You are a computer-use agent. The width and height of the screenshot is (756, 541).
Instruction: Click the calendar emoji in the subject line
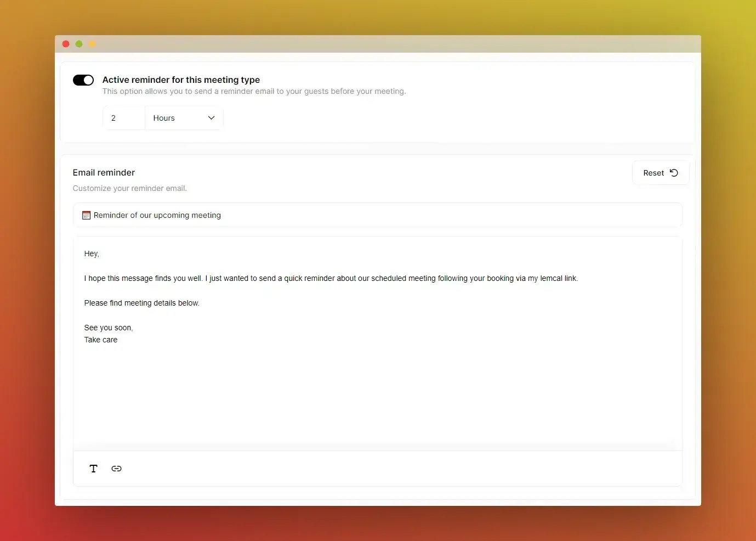(86, 215)
